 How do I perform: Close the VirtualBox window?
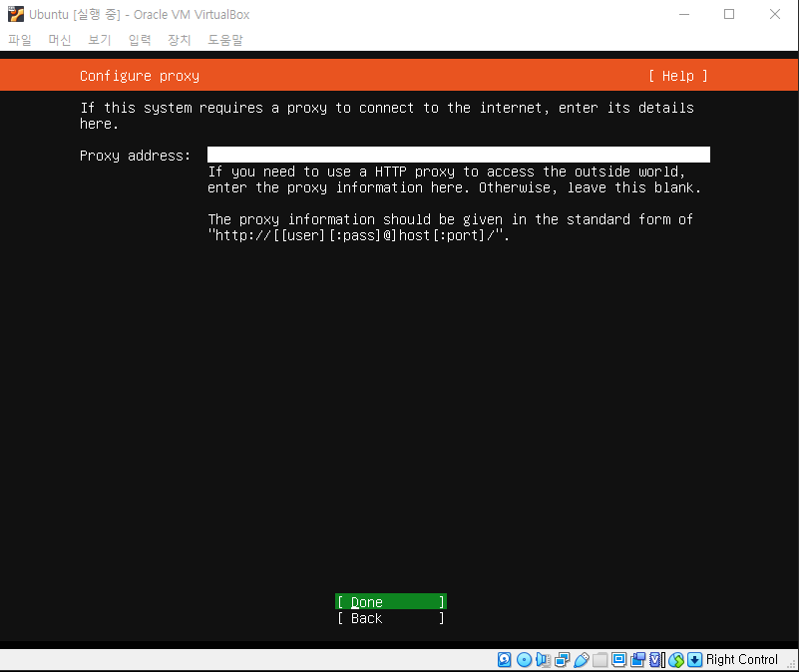point(774,14)
